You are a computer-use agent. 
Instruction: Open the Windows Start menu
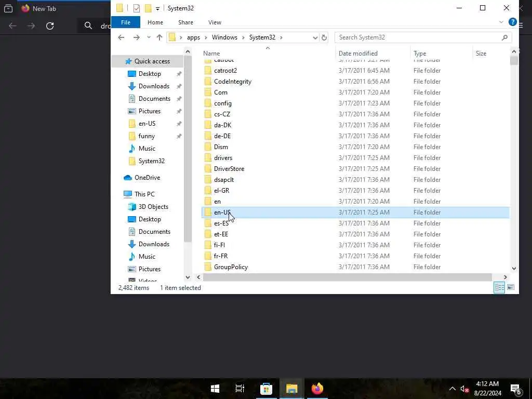coord(215,389)
